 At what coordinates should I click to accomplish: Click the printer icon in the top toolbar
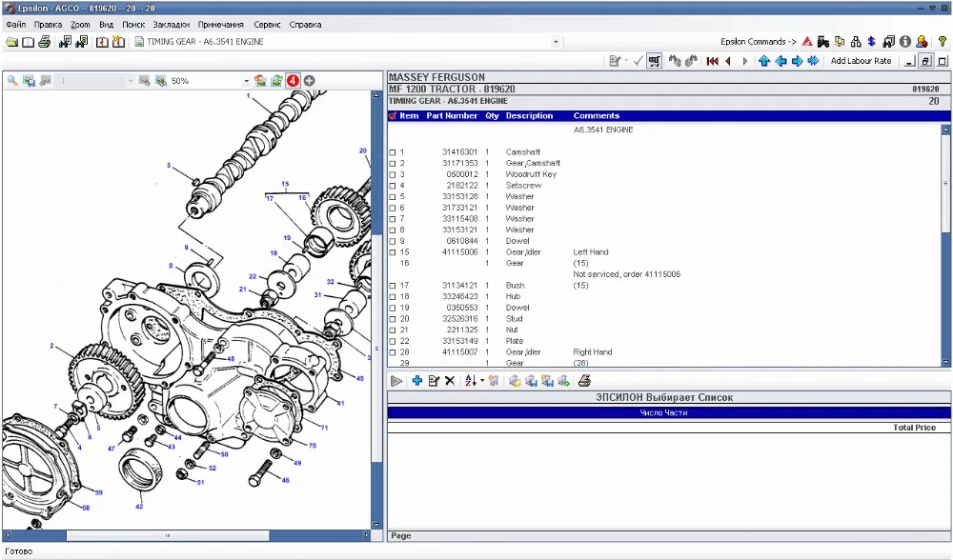[44, 42]
